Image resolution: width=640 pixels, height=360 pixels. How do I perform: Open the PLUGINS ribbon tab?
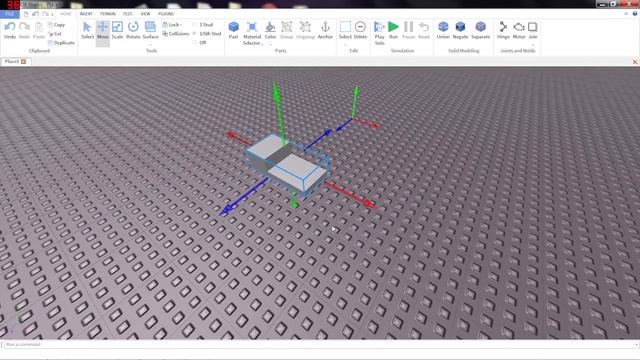click(166, 14)
